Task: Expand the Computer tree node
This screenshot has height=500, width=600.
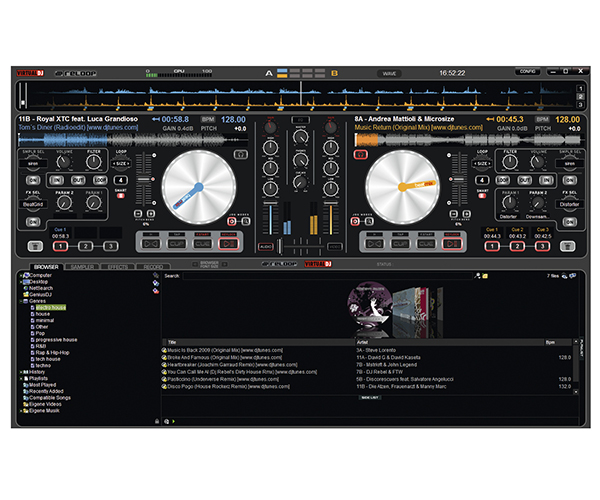Action: click(x=21, y=275)
